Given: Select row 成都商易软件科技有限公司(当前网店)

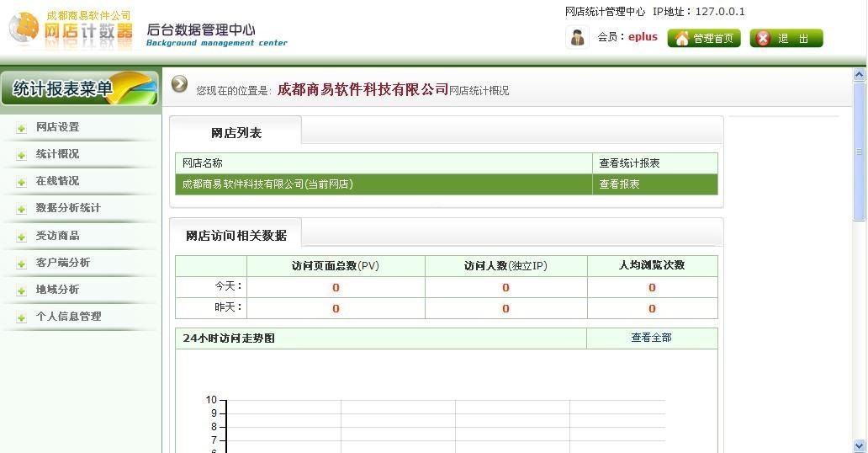Looking at the screenshot, I should tap(446, 184).
